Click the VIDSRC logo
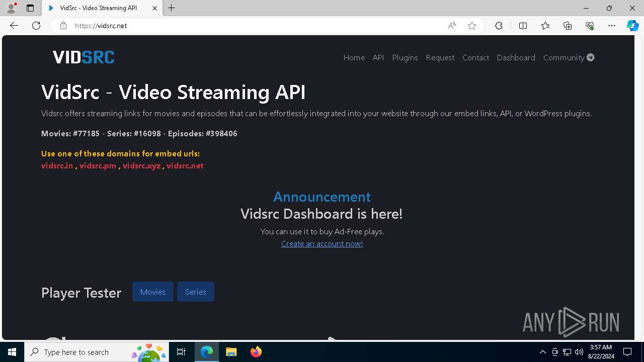Screen dimensions: 644x362 pyautogui.click(x=84, y=57)
